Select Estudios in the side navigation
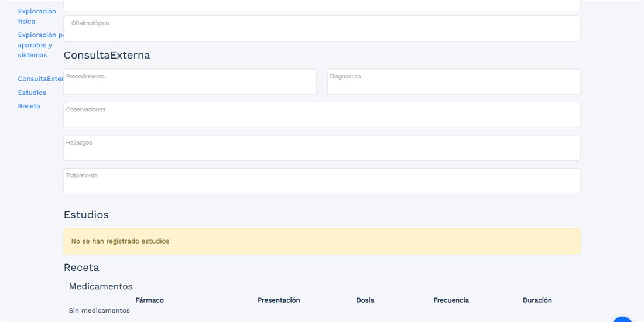Viewport: 644px width, 322px height. (32, 93)
